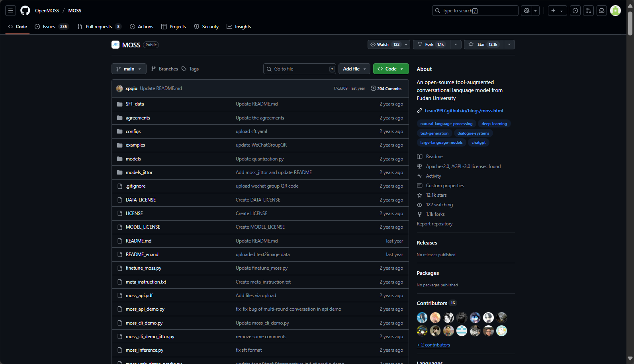
Task: Open the Branches link
Action: 164,69
